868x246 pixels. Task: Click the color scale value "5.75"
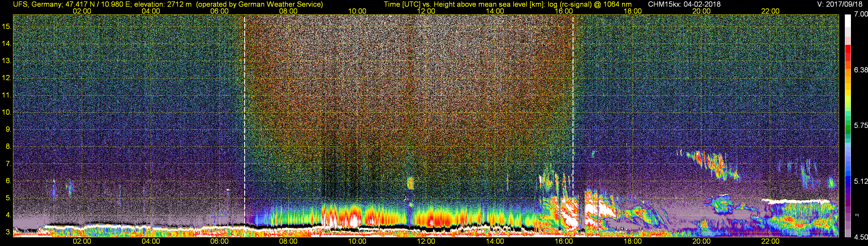click(861, 125)
